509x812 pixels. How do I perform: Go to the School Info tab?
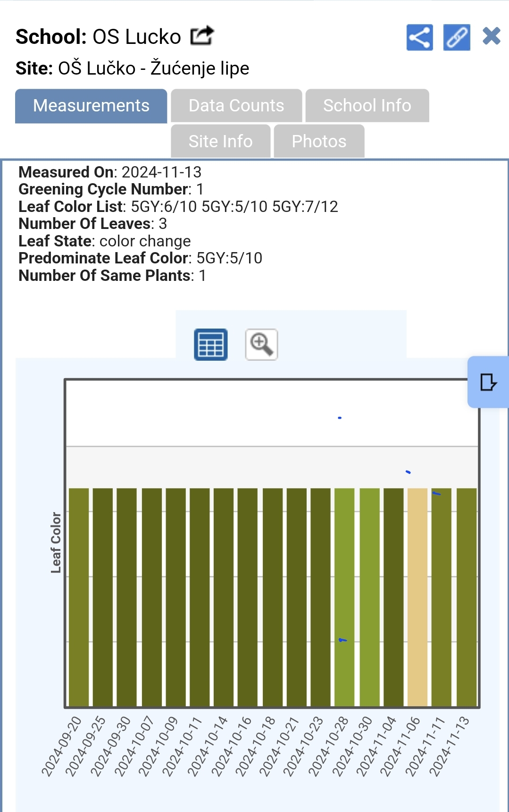click(x=367, y=106)
